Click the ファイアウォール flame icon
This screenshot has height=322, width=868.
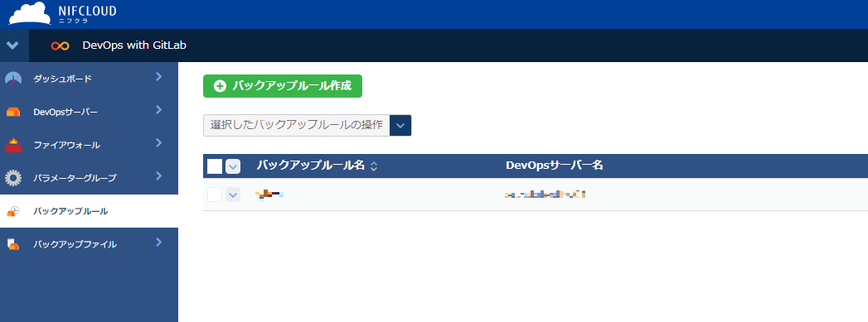pos(13,145)
